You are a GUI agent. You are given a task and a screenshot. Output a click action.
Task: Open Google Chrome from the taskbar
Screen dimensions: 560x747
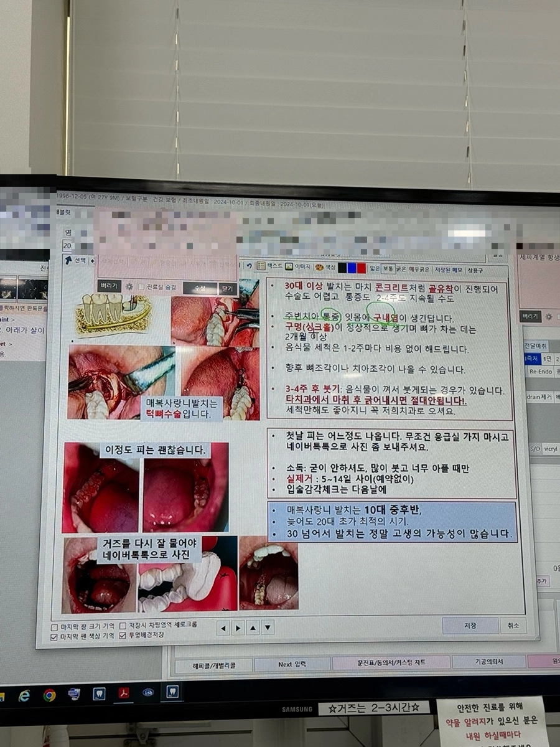[x=49, y=695]
